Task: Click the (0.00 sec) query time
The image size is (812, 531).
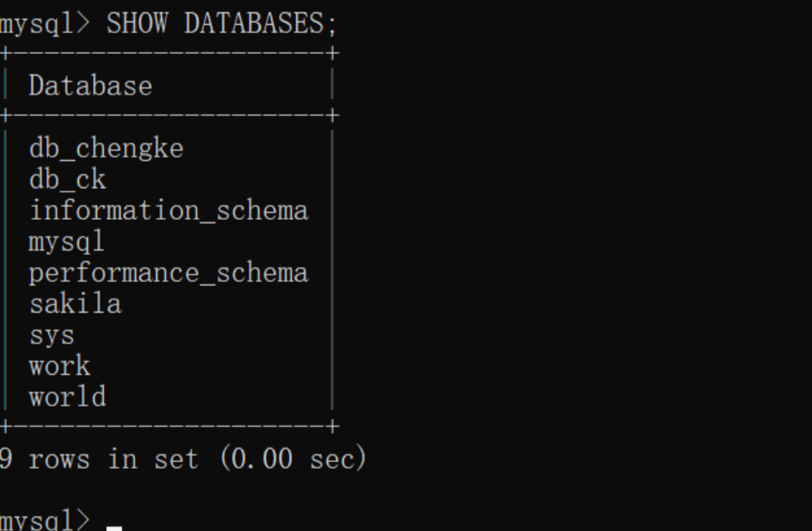Action: [x=293, y=459]
